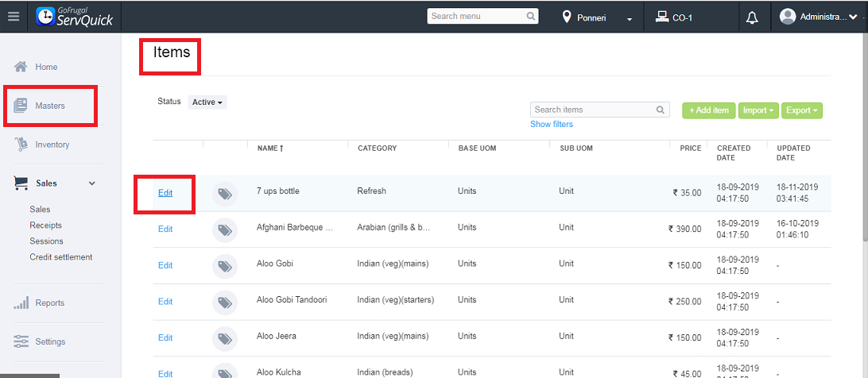Open Reports in the sidebar

[49, 303]
